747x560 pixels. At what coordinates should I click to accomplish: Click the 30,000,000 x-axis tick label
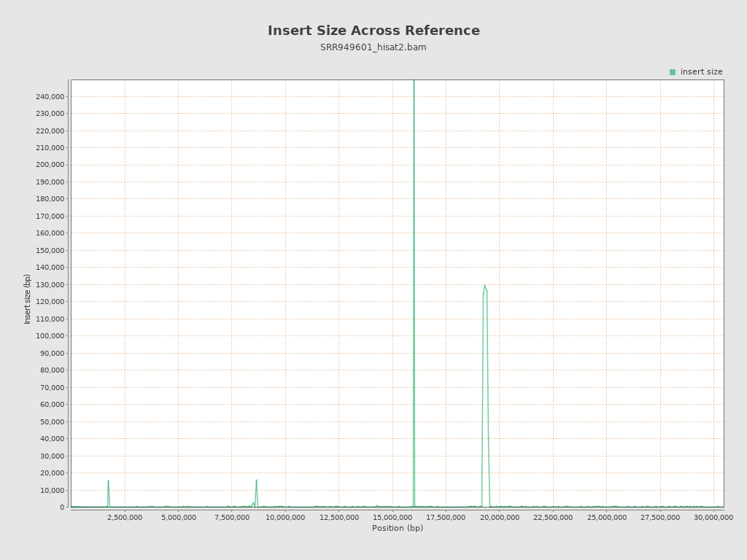(713, 518)
